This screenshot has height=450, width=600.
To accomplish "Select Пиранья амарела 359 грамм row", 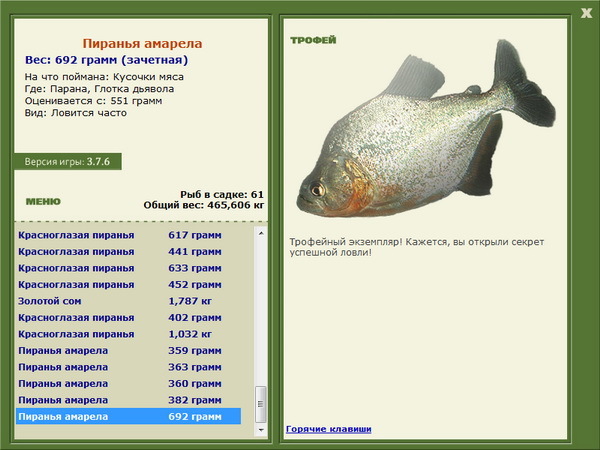I will 128,350.
